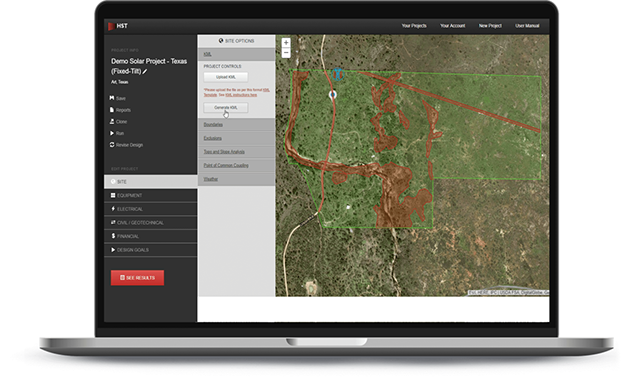Click the HST logo icon

[x=111, y=26]
